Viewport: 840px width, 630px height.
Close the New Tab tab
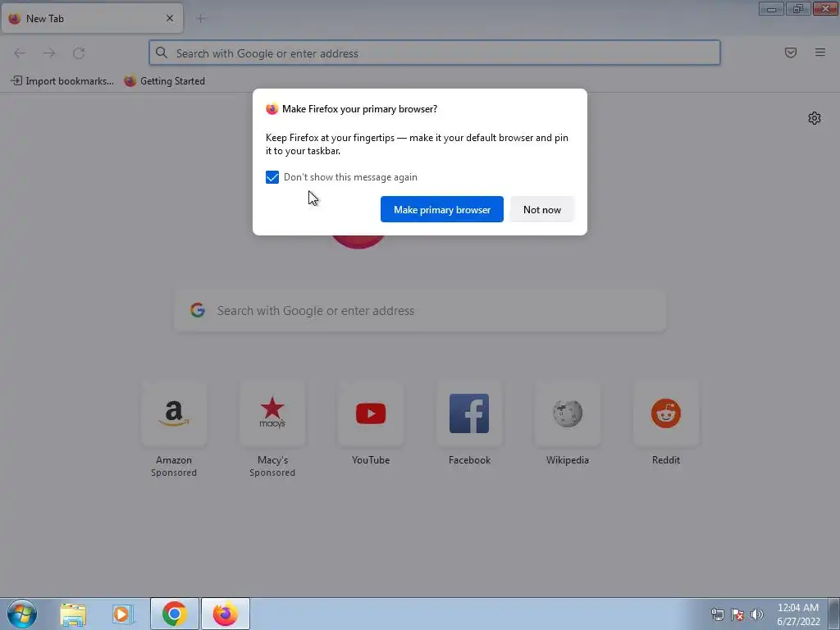(x=170, y=18)
